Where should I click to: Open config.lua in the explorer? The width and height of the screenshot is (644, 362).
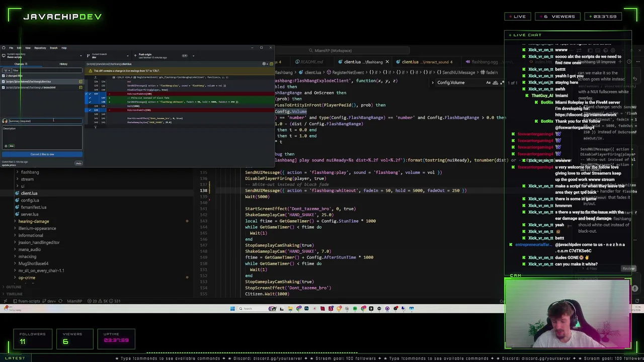point(30,200)
